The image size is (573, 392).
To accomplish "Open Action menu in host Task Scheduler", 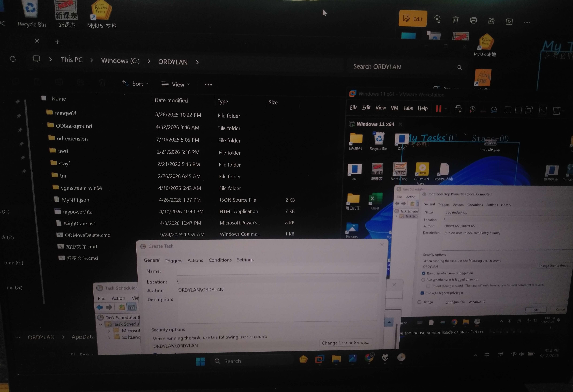I will [118, 298].
